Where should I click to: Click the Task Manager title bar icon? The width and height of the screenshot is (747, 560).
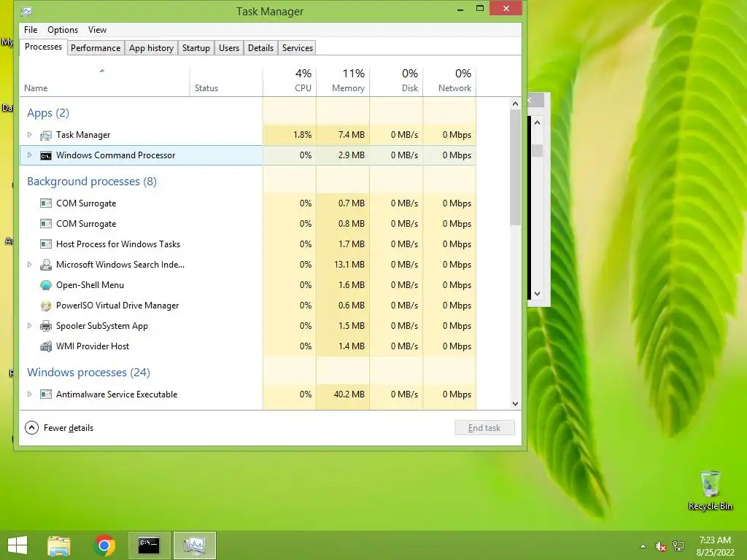click(26, 11)
